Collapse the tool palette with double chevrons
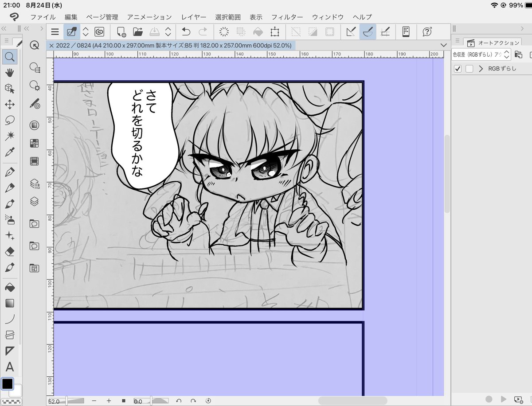Image resolution: width=532 pixels, height=406 pixels. [x=4, y=28]
